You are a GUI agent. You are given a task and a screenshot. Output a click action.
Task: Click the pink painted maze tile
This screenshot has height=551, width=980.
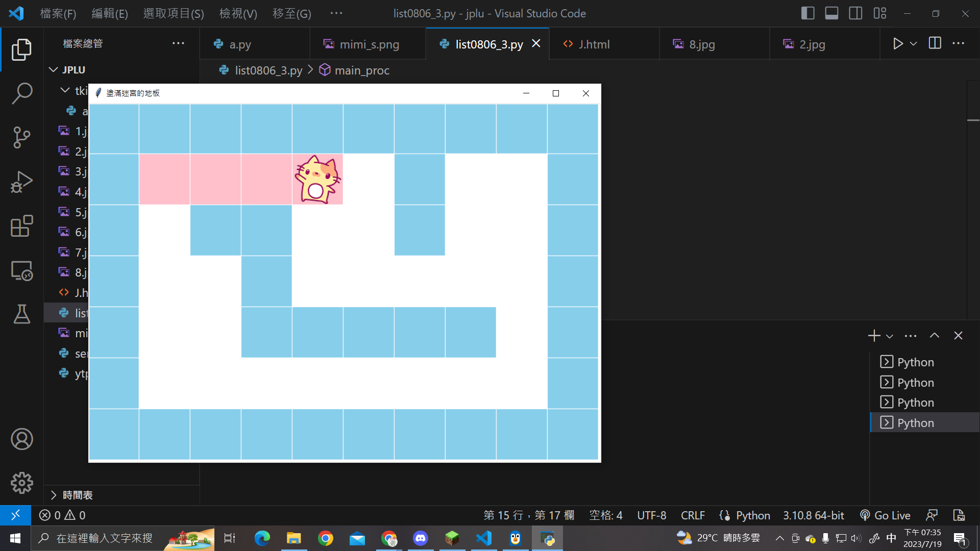click(x=215, y=179)
